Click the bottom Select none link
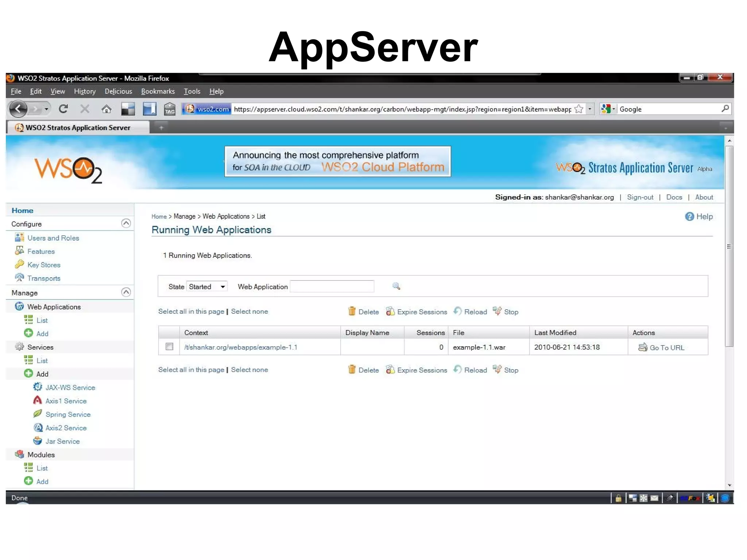Image resolution: width=747 pixels, height=560 pixels. click(249, 370)
